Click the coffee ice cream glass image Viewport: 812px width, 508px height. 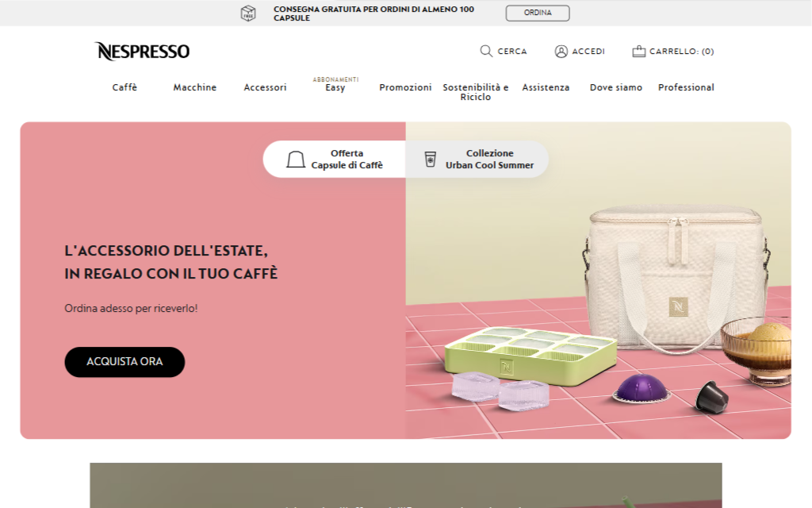click(x=756, y=352)
